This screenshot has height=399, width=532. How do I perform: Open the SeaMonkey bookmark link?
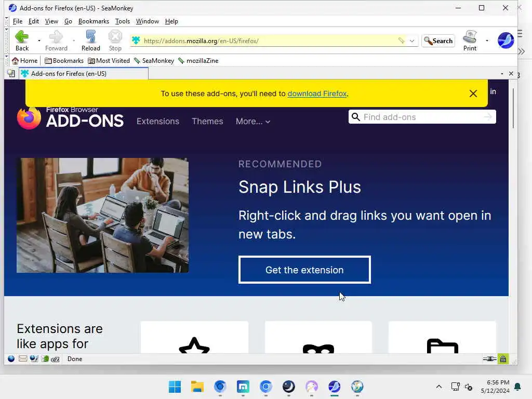click(154, 61)
